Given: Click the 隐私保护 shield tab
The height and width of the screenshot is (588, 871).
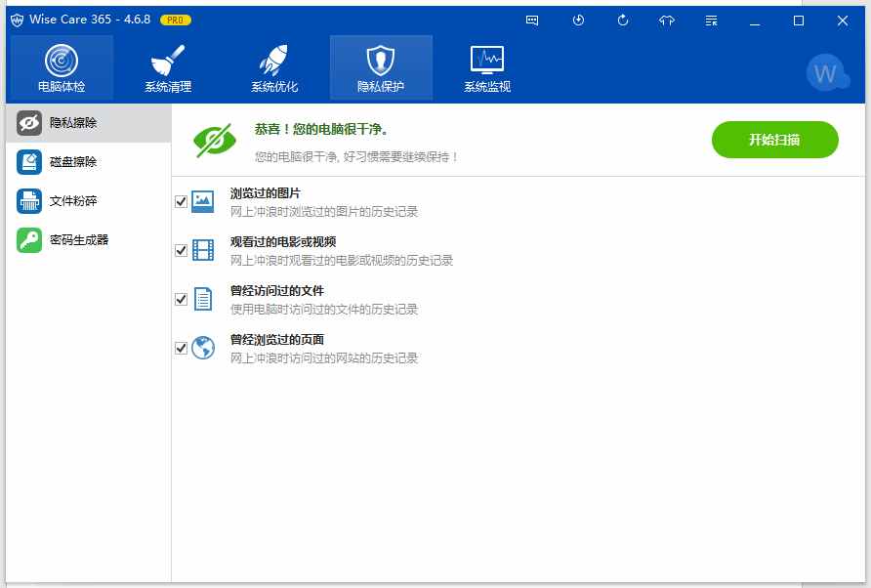Looking at the screenshot, I should pyautogui.click(x=381, y=67).
